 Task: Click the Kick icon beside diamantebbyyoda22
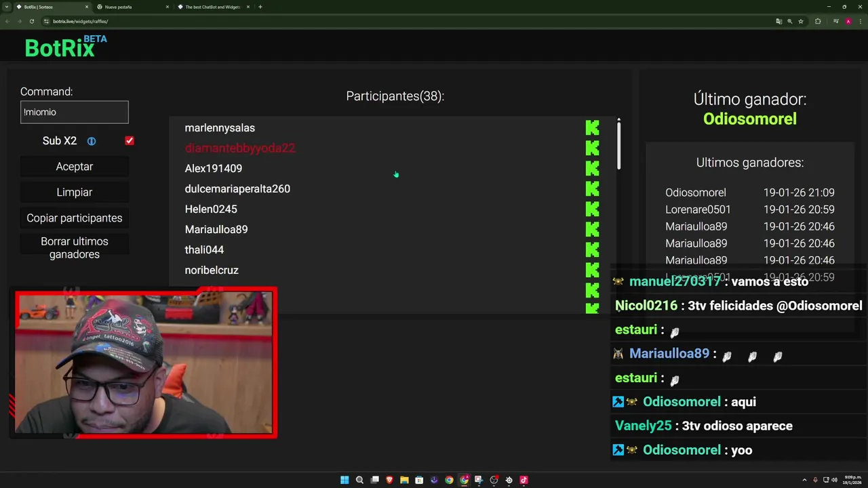(x=592, y=148)
